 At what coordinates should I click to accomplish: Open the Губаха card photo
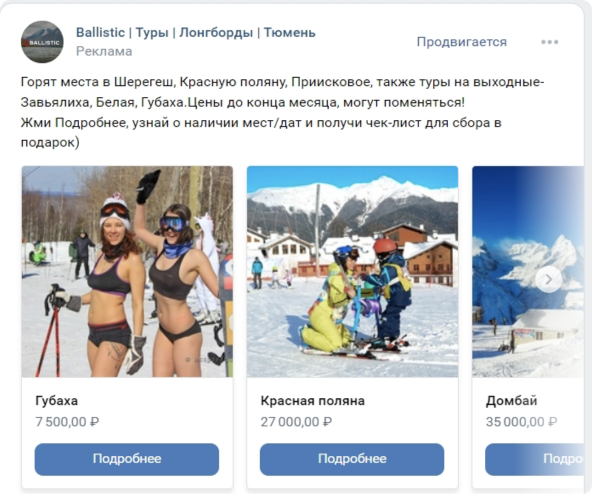point(127,272)
